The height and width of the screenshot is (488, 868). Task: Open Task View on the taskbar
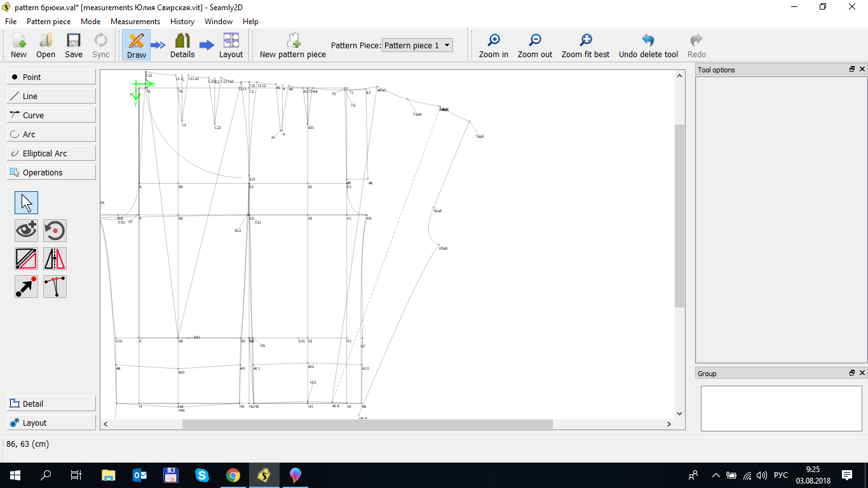[x=76, y=475]
